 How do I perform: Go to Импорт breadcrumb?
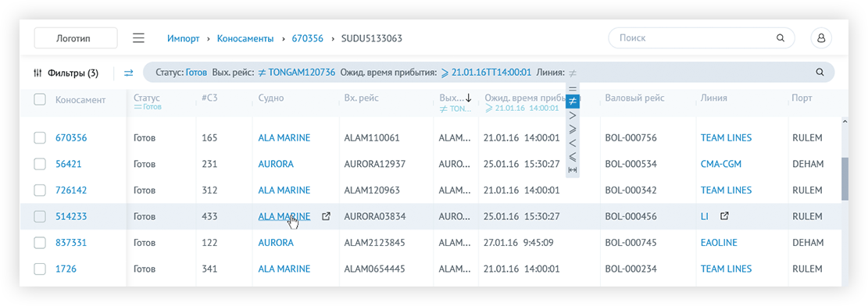coord(184,39)
